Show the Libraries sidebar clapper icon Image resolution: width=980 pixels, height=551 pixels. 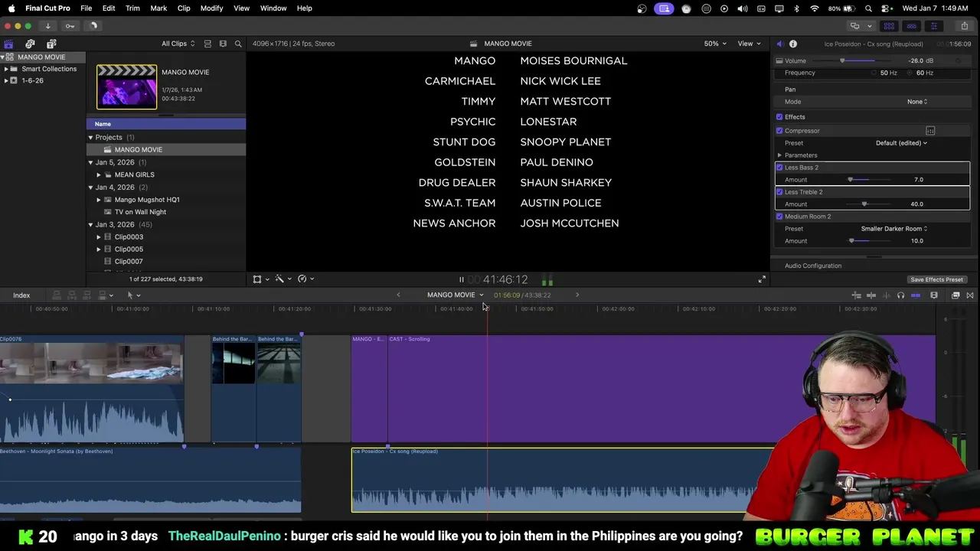pyautogui.click(x=8, y=44)
